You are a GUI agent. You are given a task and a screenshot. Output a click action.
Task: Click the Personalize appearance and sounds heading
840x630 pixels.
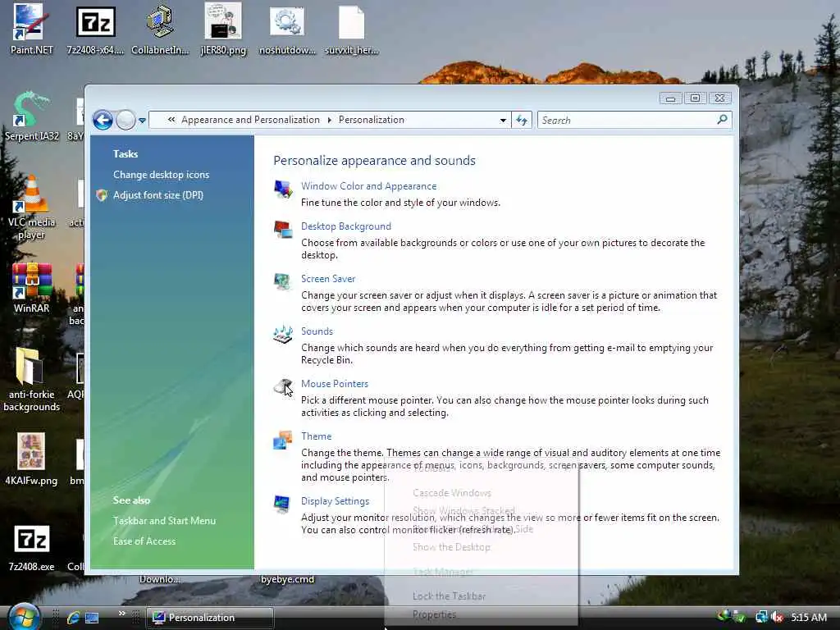tap(374, 160)
